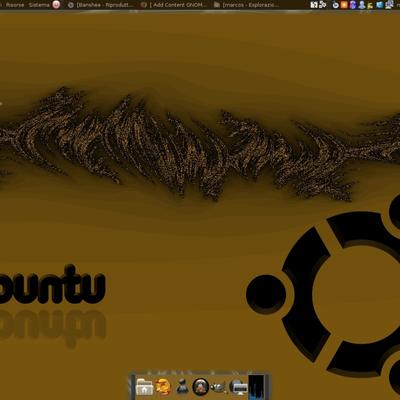Switch to Add Content GNOME taskbar window
This screenshot has height=400, width=400.
(x=174, y=5)
